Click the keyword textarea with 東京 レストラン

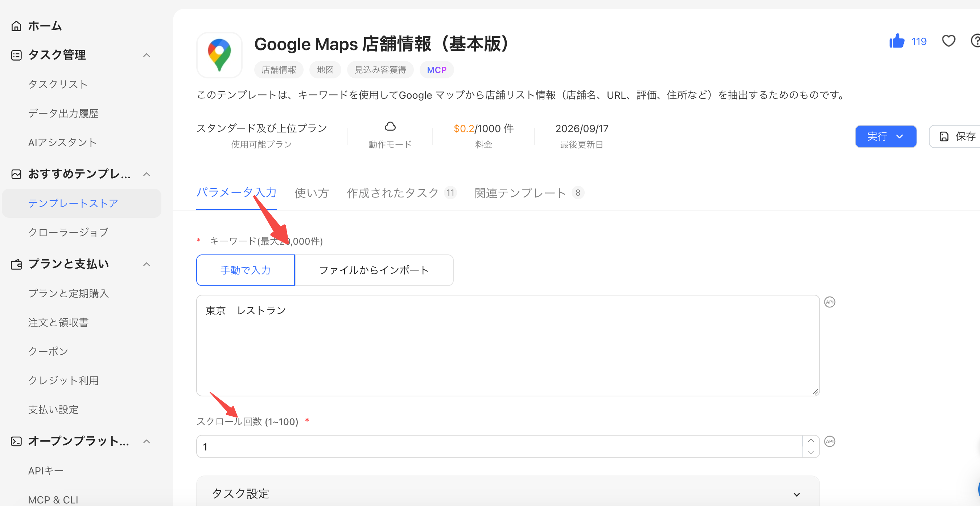pos(508,345)
